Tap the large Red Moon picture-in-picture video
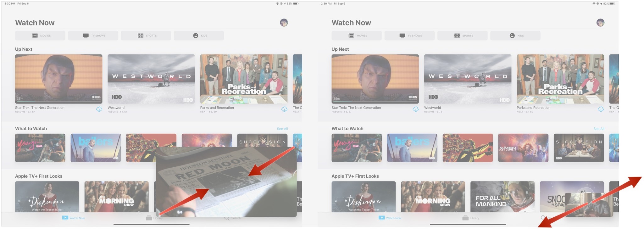 [x=226, y=182]
